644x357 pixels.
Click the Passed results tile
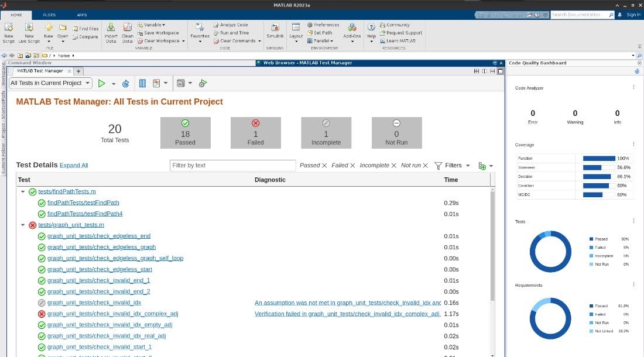point(185,132)
